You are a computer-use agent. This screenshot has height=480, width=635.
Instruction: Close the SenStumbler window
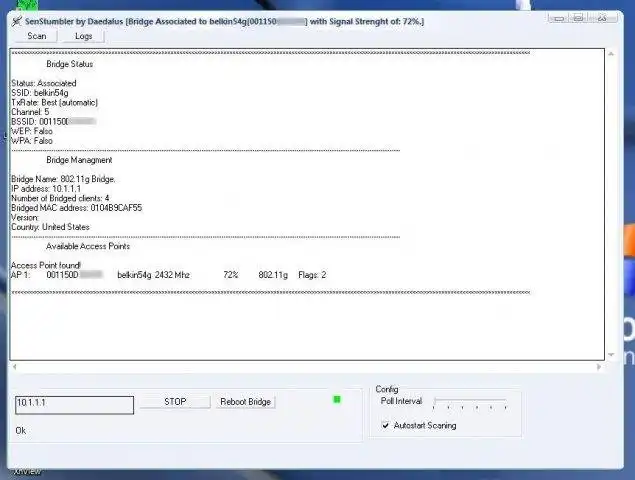[x=603, y=18]
